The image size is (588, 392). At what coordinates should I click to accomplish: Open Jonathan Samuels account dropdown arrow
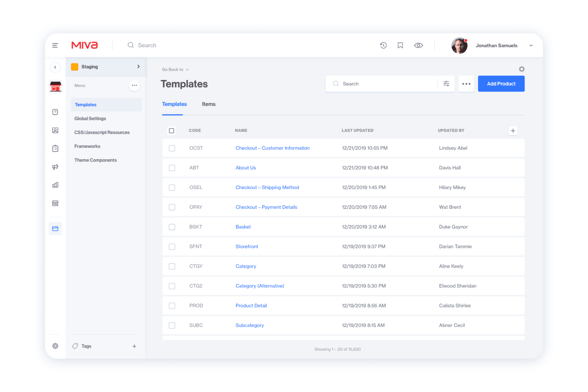[x=531, y=46]
